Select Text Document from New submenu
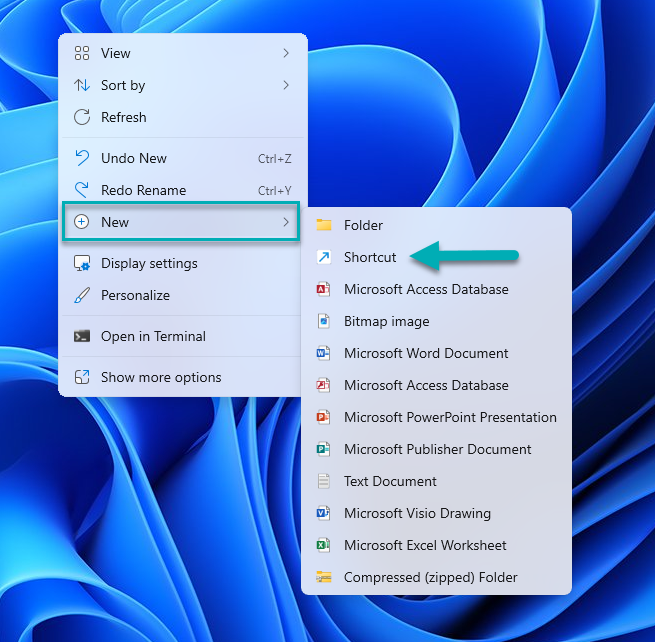Image resolution: width=655 pixels, height=642 pixels. pos(390,481)
